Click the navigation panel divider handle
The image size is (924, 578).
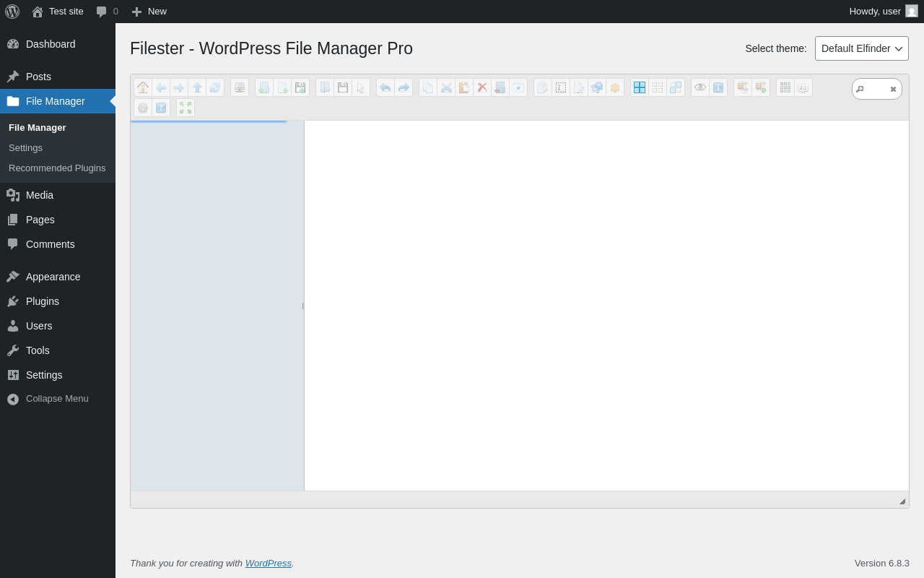pyautogui.click(x=303, y=306)
